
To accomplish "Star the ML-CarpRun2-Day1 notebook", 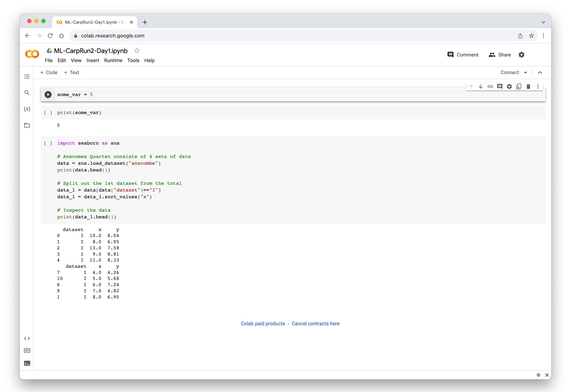I will [137, 51].
